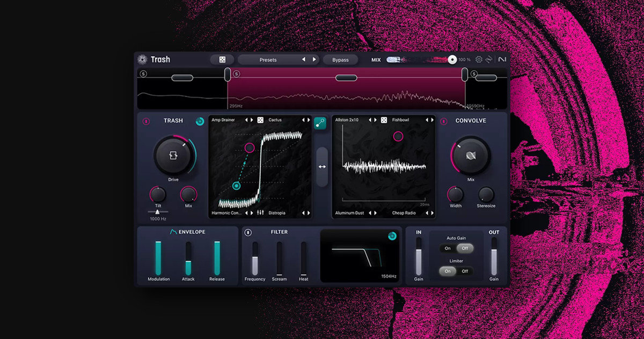Viewport: 644px width, 339px height.
Task: Solo the middle frequency band
Action: tap(237, 74)
